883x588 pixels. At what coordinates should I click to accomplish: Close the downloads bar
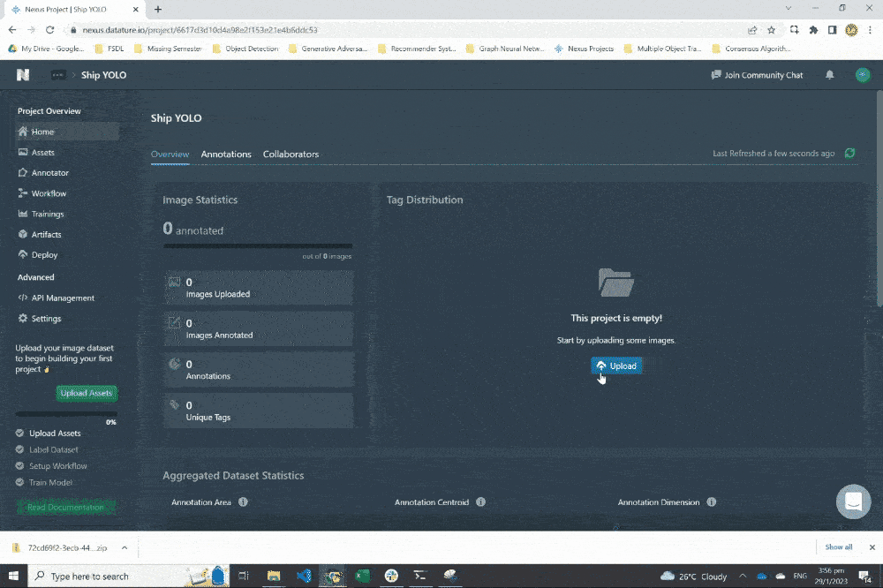click(x=872, y=547)
